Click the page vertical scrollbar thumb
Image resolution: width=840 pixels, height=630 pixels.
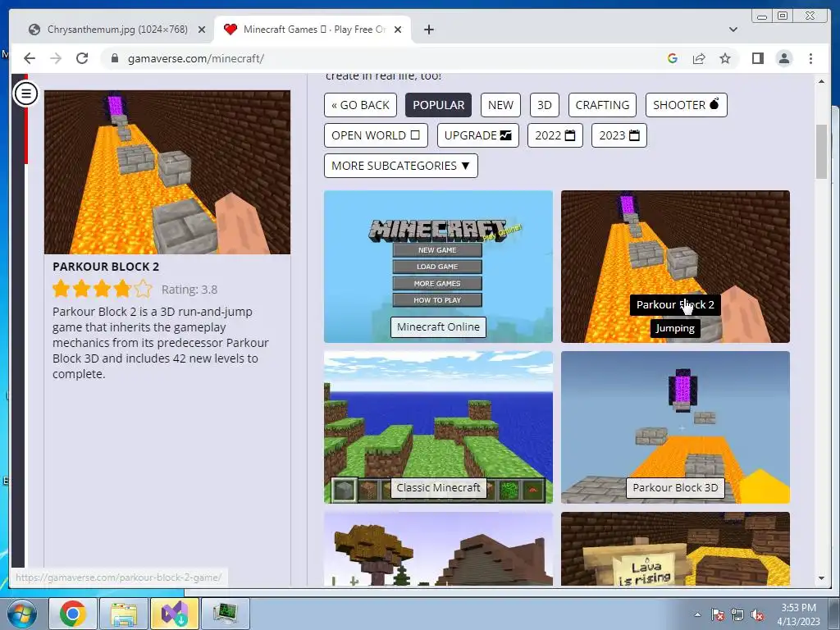pos(821,152)
